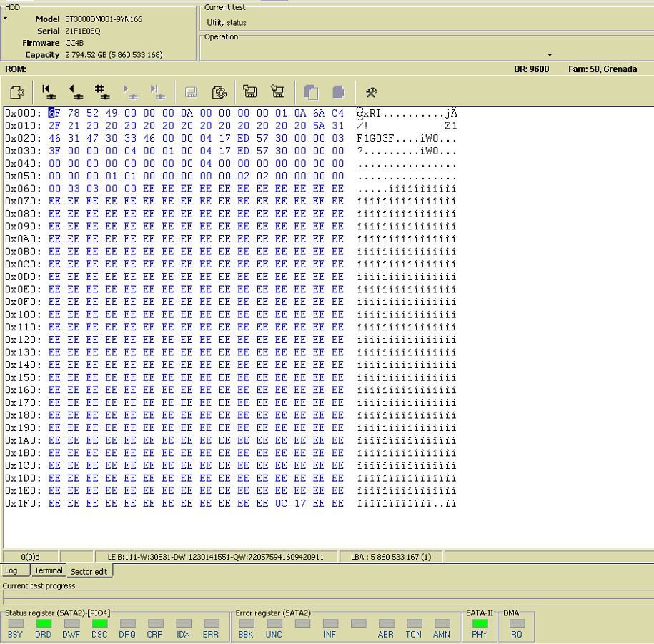Click the Current test progress bar
654x644 pixels.
(x=327, y=594)
